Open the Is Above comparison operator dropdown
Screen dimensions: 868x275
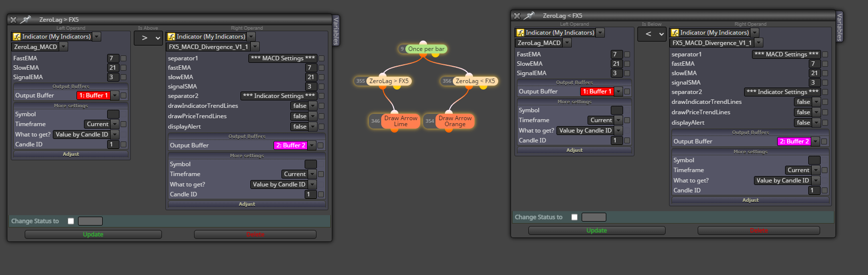click(x=148, y=38)
